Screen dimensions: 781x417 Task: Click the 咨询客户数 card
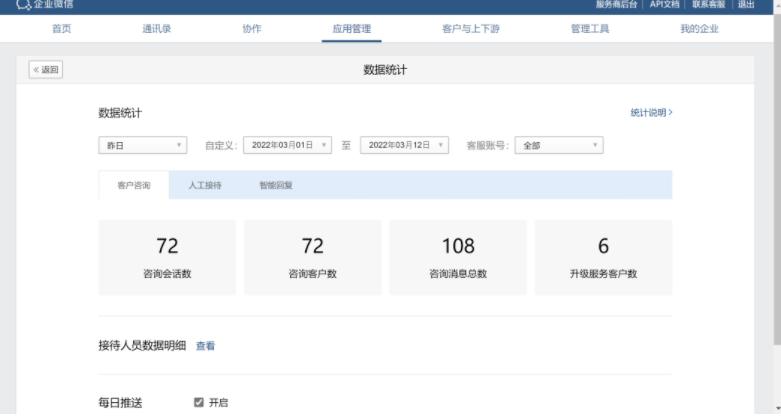[x=313, y=258]
